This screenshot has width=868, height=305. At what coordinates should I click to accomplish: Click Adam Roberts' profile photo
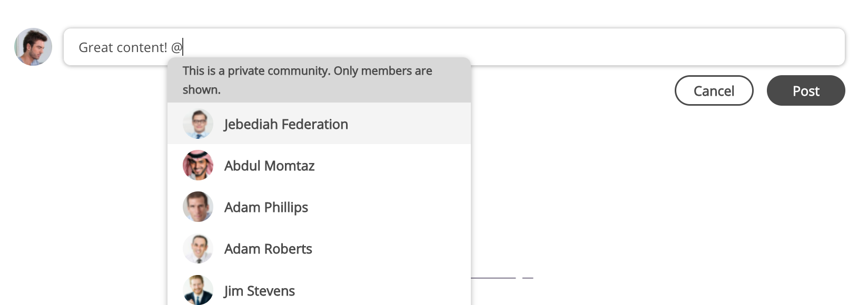pyautogui.click(x=198, y=248)
